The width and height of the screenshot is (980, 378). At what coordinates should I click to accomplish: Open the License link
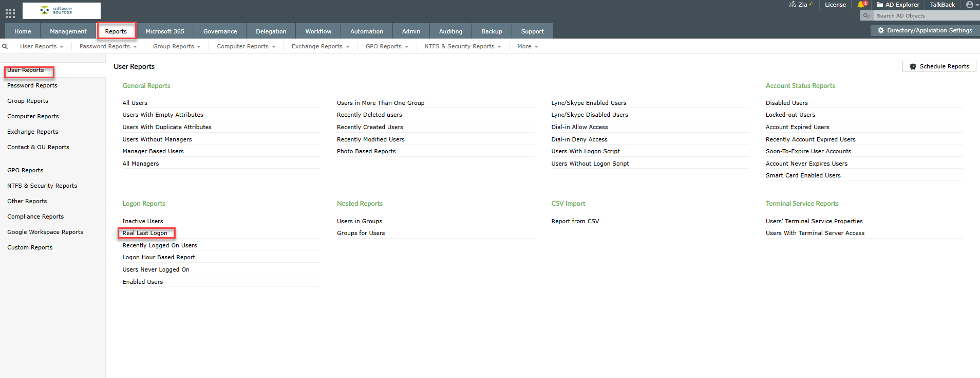(x=835, y=5)
